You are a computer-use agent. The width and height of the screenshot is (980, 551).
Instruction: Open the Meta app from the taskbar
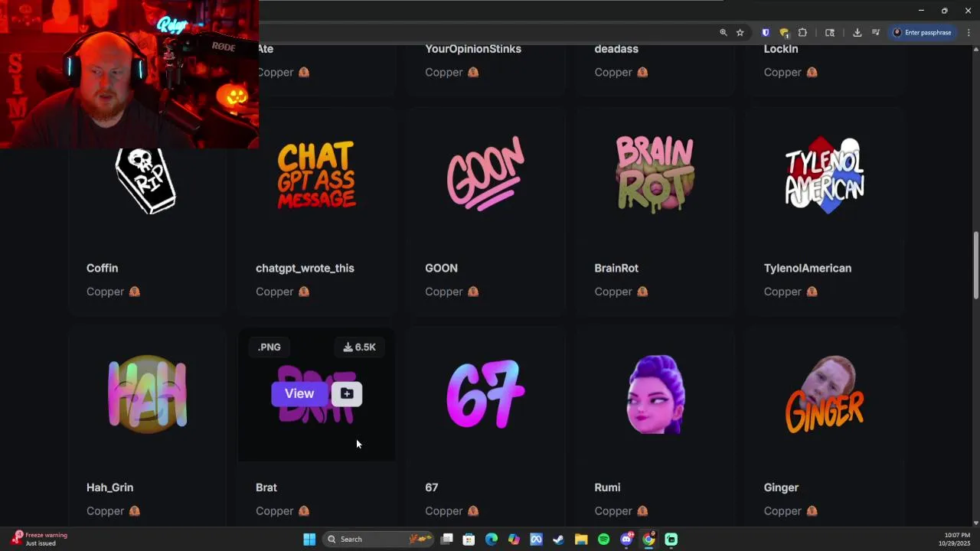pos(536,540)
